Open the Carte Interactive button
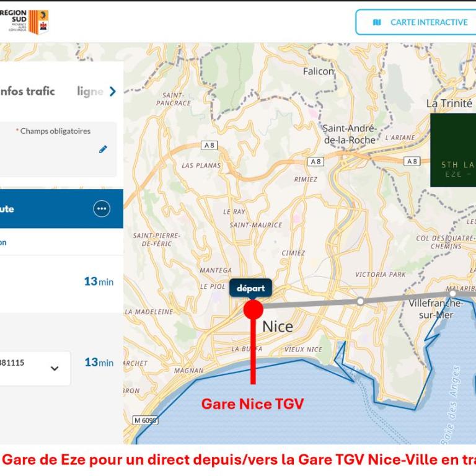Image resolution: width=476 pixels, height=476 pixels. (x=416, y=22)
